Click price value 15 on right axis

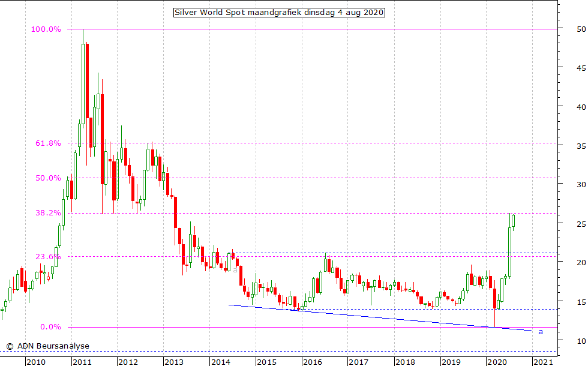click(x=581, y=302)
